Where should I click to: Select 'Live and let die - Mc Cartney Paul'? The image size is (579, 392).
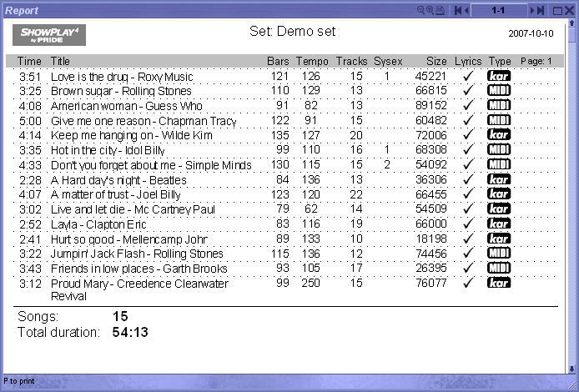(x=133, y=209)
